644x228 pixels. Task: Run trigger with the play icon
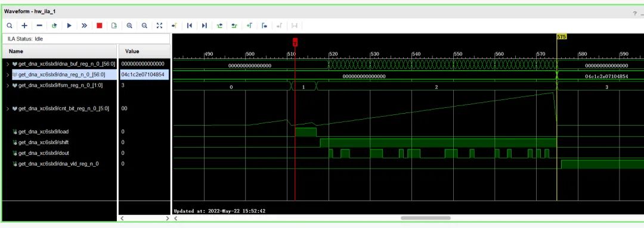pos(69,26)
